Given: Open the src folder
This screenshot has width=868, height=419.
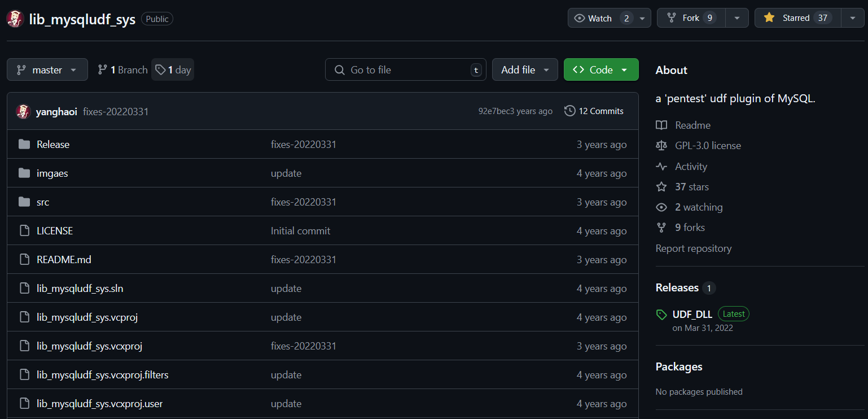Looking at the screenshot, I should coord(43,202).
